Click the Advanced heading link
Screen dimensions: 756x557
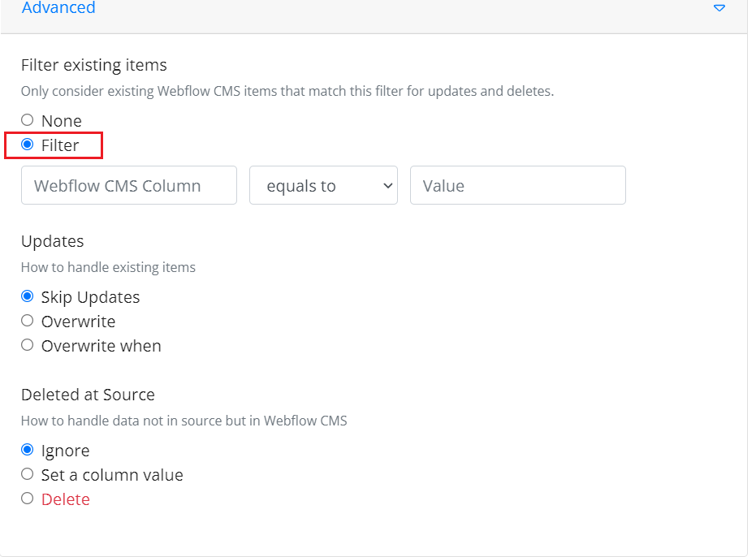(x=58, y=8)
